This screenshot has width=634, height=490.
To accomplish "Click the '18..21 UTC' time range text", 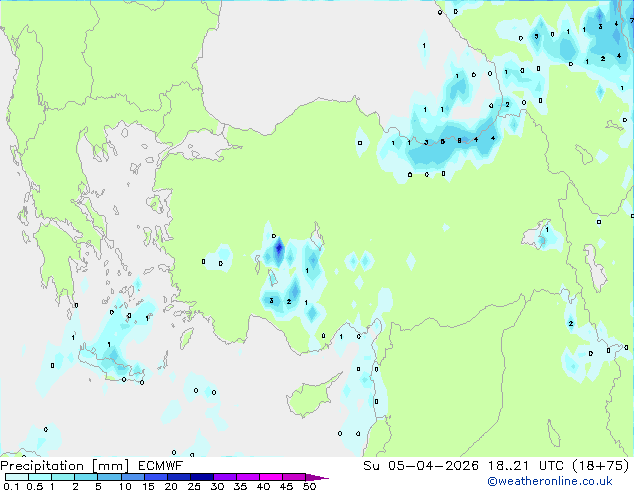I will [x=526, y=466].
